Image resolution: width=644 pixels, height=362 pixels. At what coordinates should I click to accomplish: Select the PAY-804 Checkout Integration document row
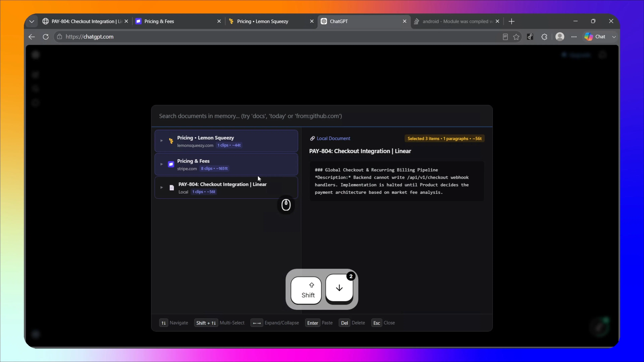click(x=226, y=187)
